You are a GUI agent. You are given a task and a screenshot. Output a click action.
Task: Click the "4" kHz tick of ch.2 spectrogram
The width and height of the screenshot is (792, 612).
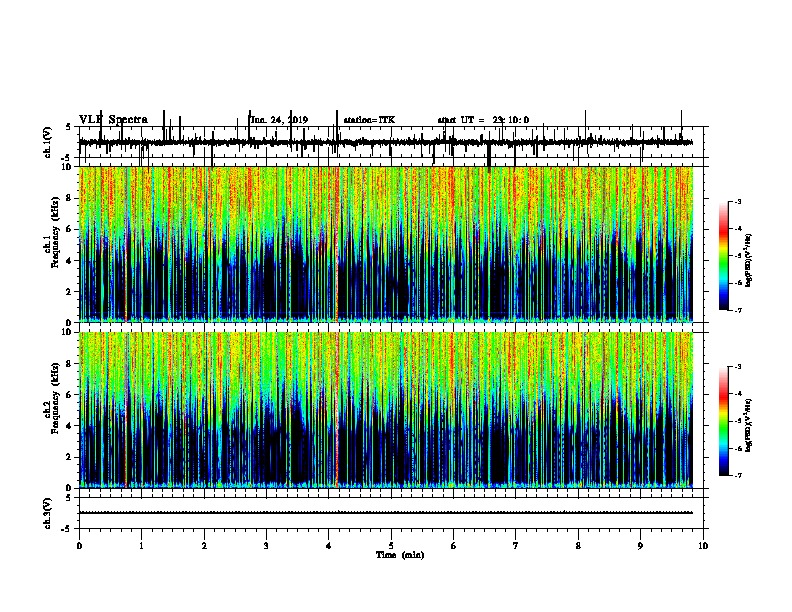click(69, 426)
